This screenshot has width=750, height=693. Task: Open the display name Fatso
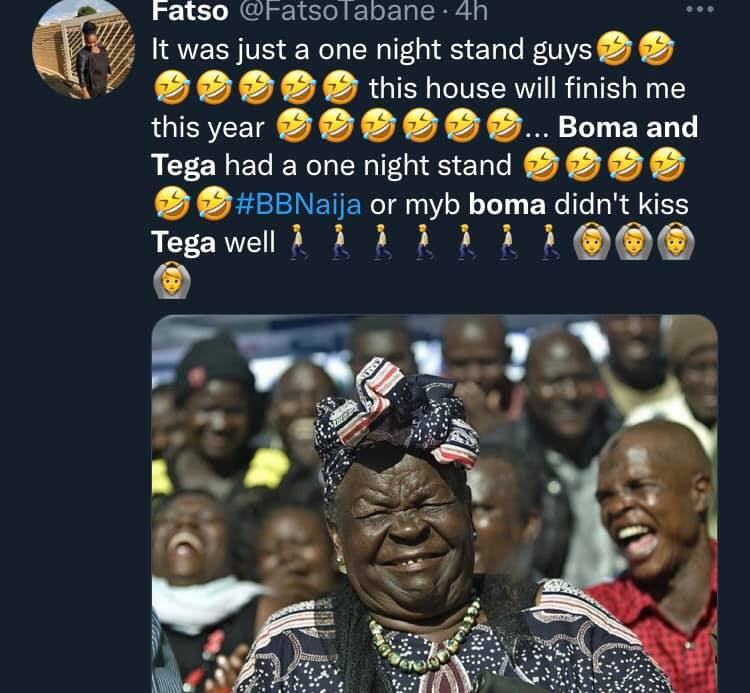[190, 11]
